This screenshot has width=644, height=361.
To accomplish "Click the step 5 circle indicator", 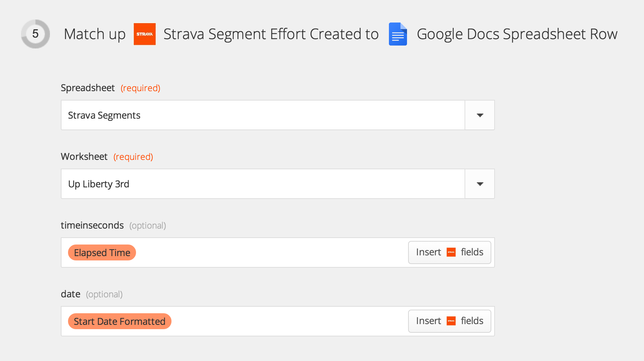I will click(35, 34).
